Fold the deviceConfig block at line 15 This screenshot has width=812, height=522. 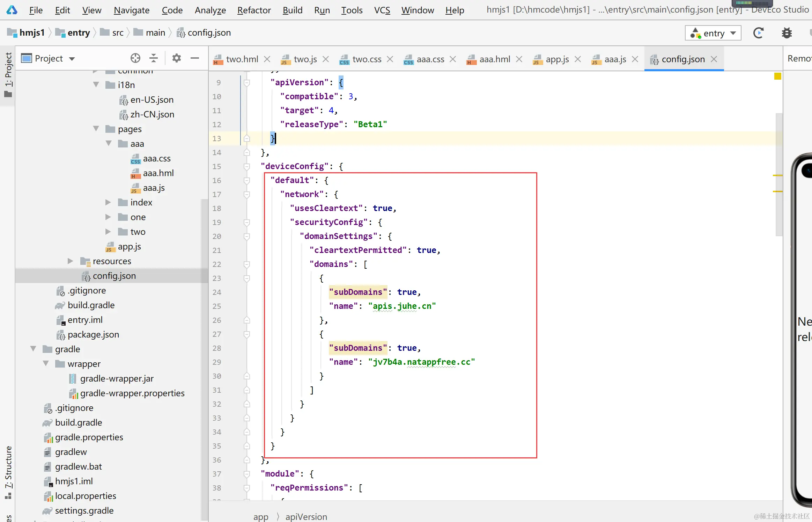pyautogui.click(x=247, y=166)
